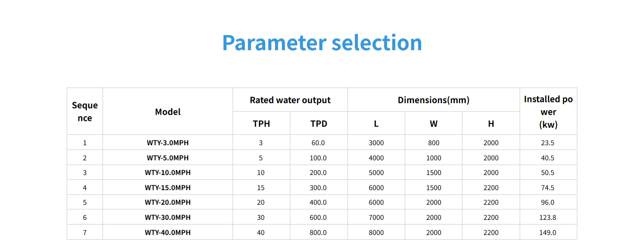The width and height of the screenshot is (644, 251).
Task: Click the 8000 length value
Action: 376,233
